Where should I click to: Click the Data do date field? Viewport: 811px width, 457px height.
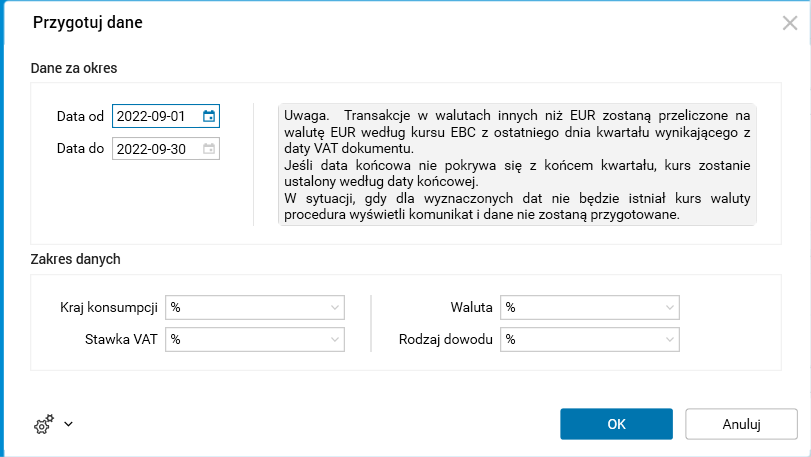(157, 149)
